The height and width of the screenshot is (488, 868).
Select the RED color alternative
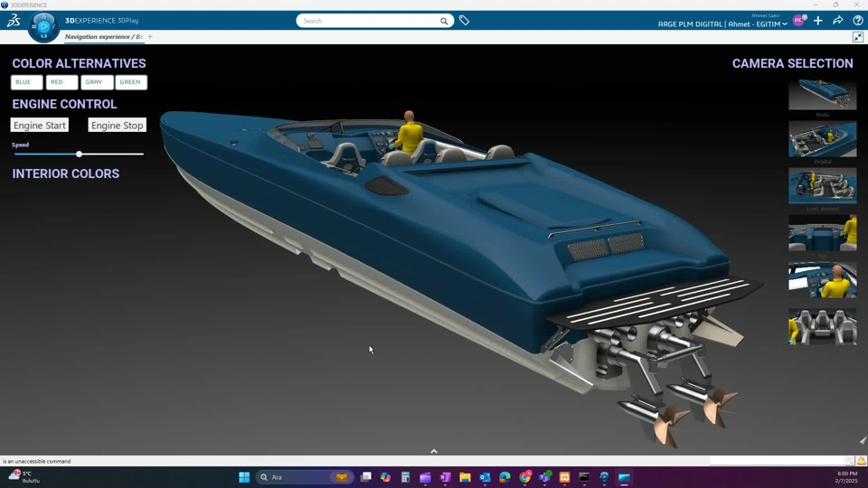[61, 82]
